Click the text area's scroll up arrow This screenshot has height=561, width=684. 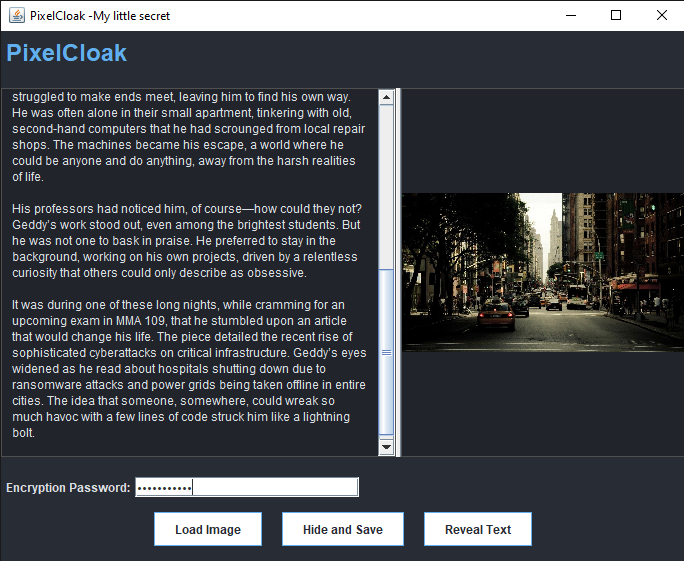point(386,97)
